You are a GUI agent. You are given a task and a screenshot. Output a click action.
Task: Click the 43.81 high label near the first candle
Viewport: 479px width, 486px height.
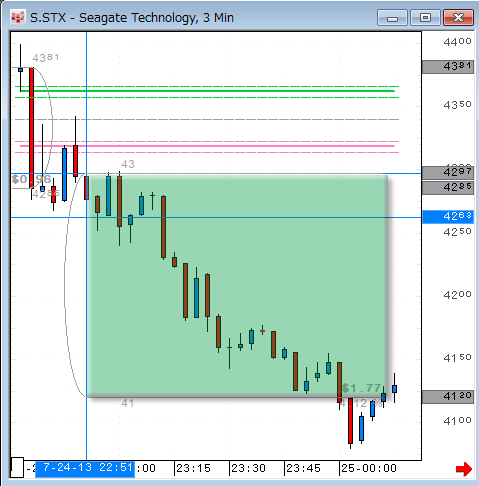click(x=46, y=58)
